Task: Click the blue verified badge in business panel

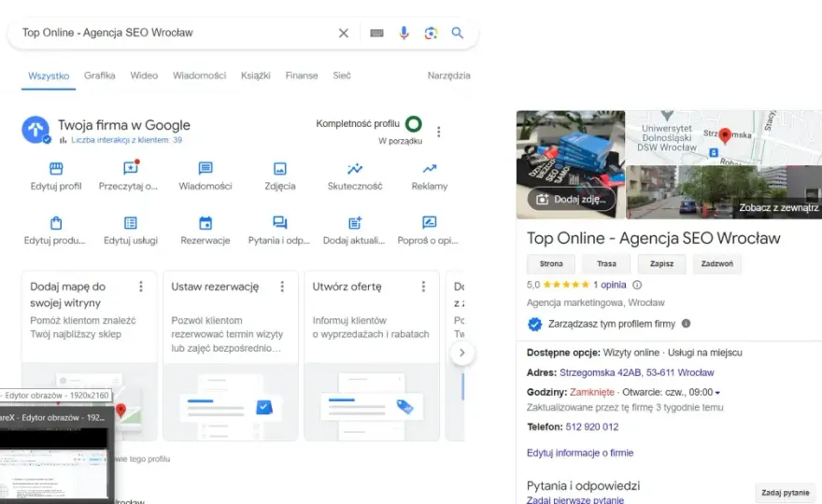Action: (x=534, y=324)
